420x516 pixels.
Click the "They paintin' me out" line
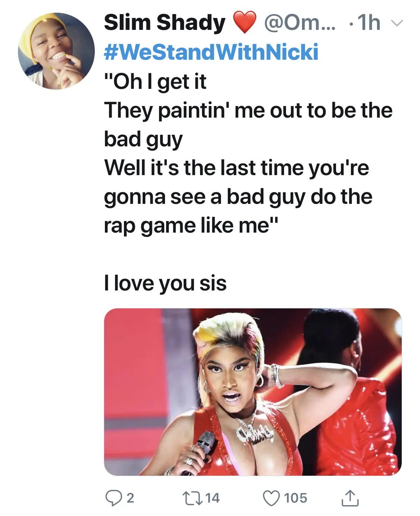coord(248,111)
